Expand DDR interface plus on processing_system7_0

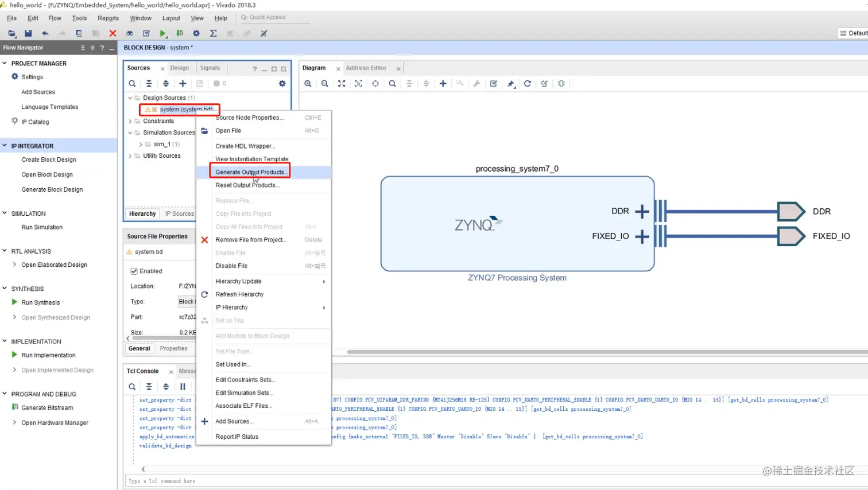642,212
